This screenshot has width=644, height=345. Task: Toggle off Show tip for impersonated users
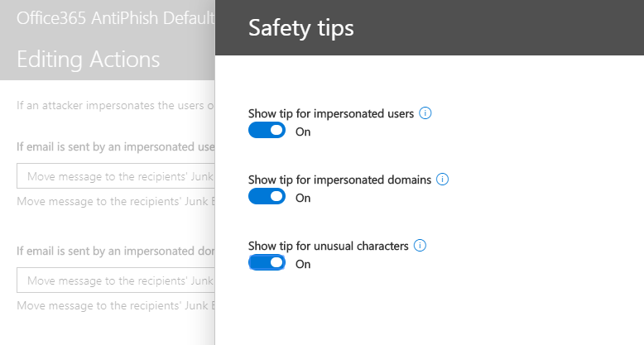tap(267, 131)
